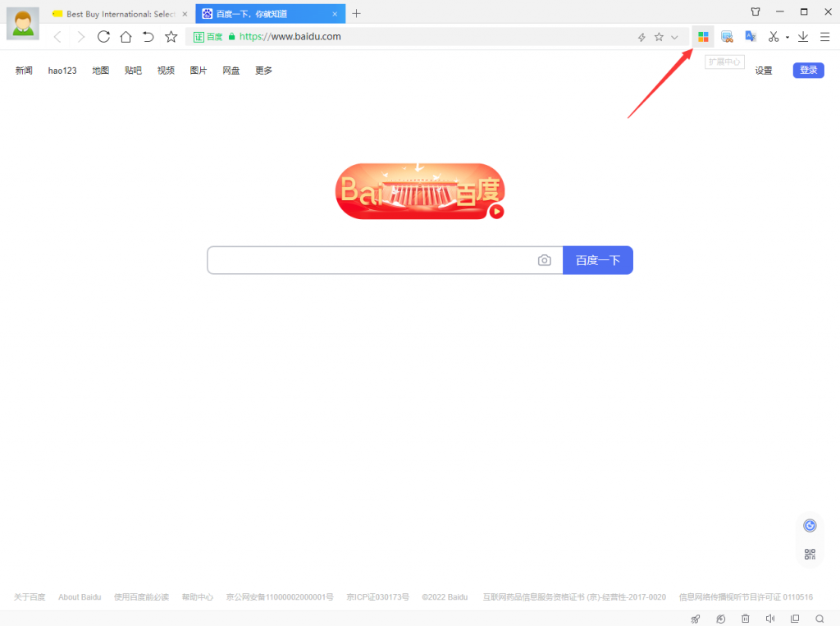The image size is (840, 626).
Task: Open the zoom magnifier in status bar
Action: (819, 619)
